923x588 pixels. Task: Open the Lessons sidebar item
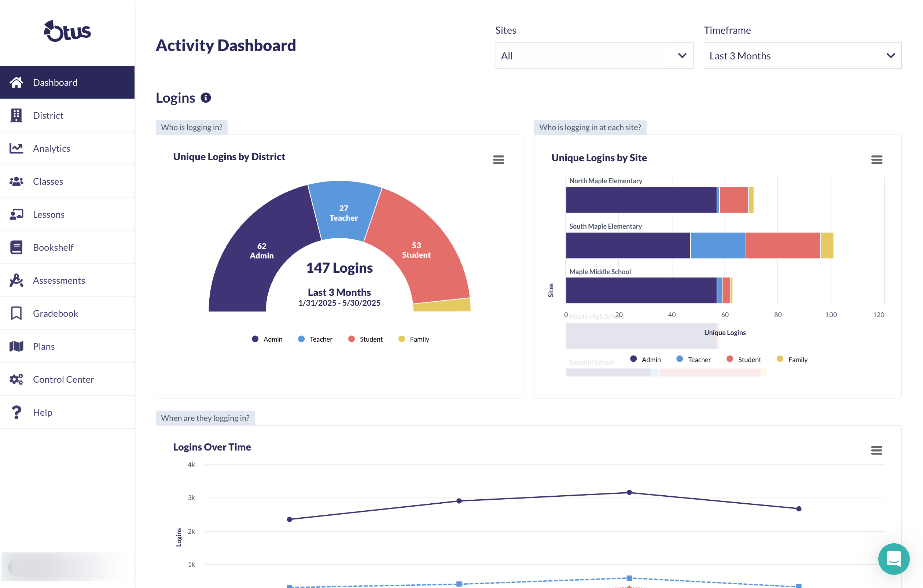(49, 214)
